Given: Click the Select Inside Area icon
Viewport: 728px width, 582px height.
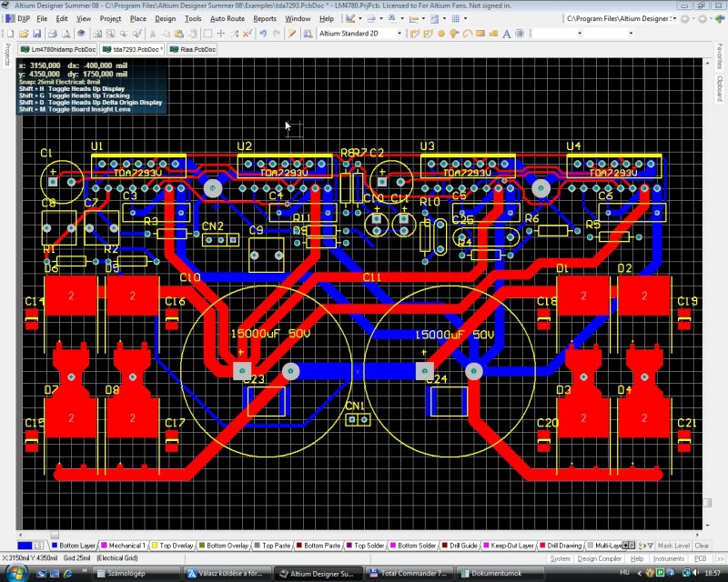Looking at the screenshot, I should pos(208,34).
